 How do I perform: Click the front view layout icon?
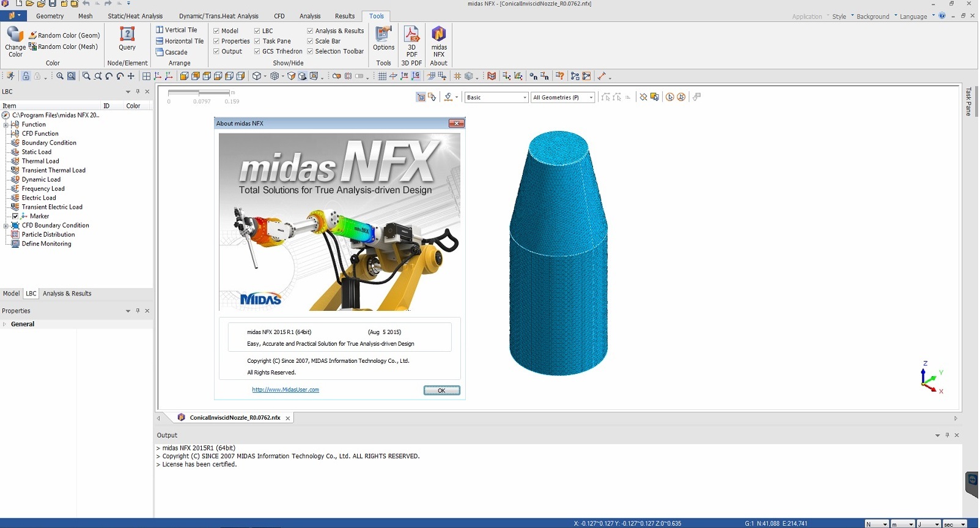[x=146, y=76]
